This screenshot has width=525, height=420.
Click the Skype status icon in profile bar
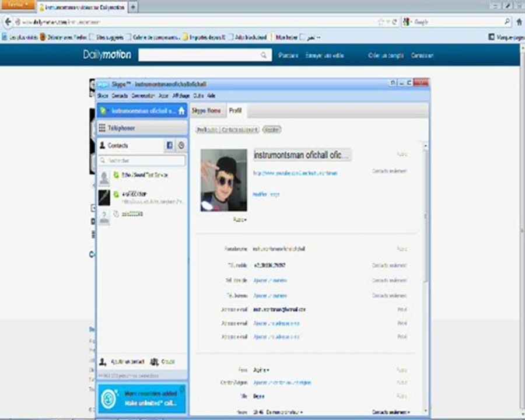[x=103, y=111]
